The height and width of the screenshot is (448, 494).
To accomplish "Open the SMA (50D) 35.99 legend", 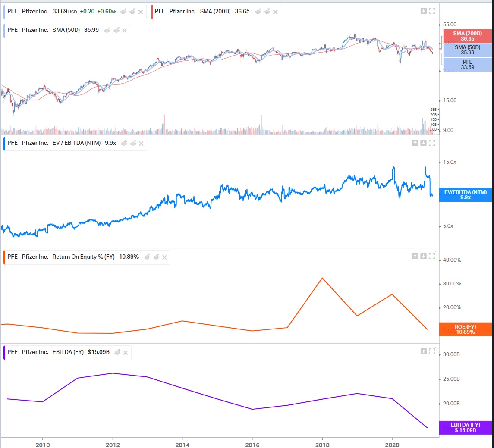I will [67, 31].
